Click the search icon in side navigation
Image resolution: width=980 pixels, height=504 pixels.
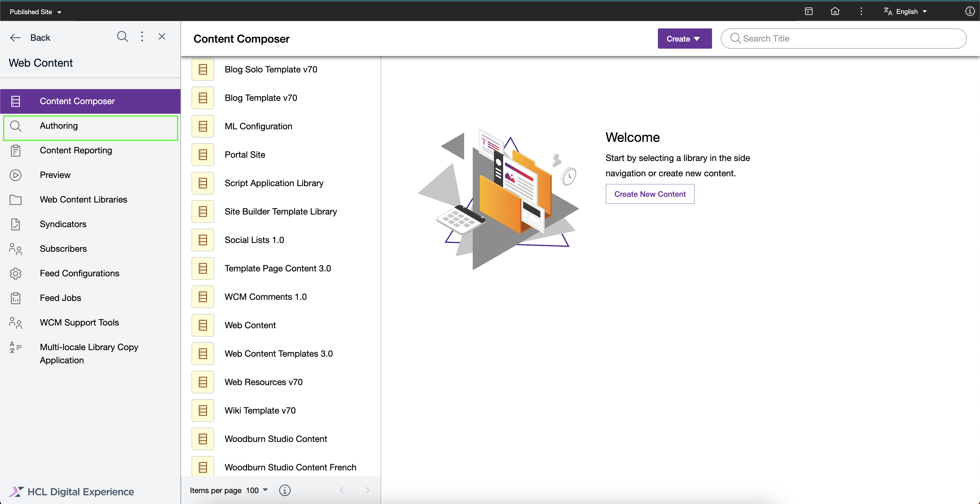[x=122, y=37]
